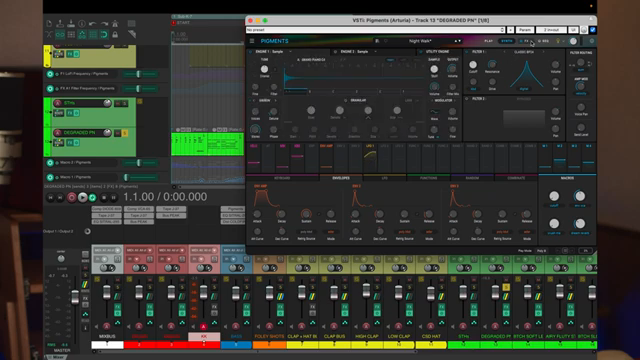Favorite the Night Walk preset with heart icon
640x360 pixels.
click(x=386, y=41)
